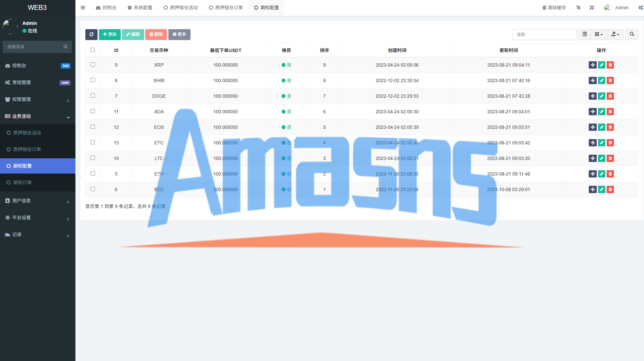Click the refresh table icon button

pos(91,34)
